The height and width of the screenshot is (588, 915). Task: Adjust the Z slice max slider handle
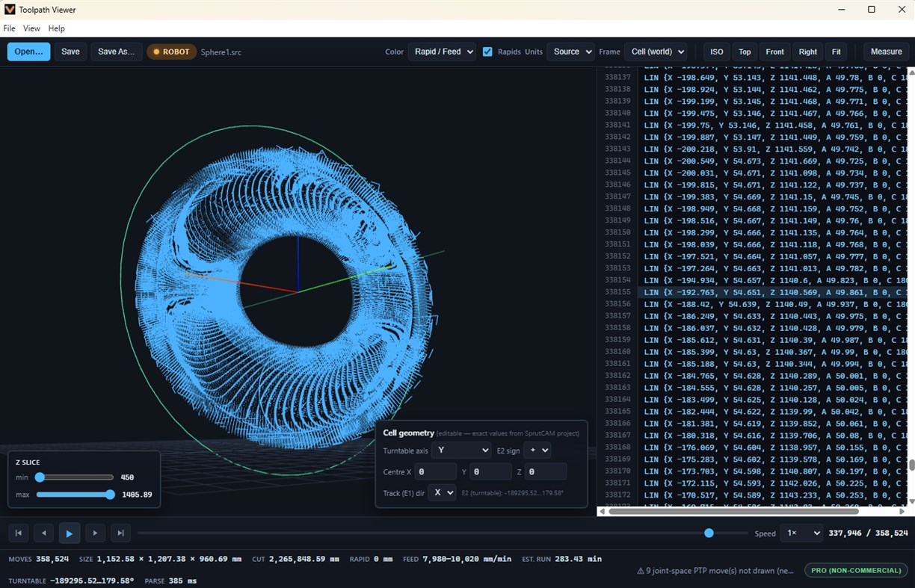click(x=111, y=495)
